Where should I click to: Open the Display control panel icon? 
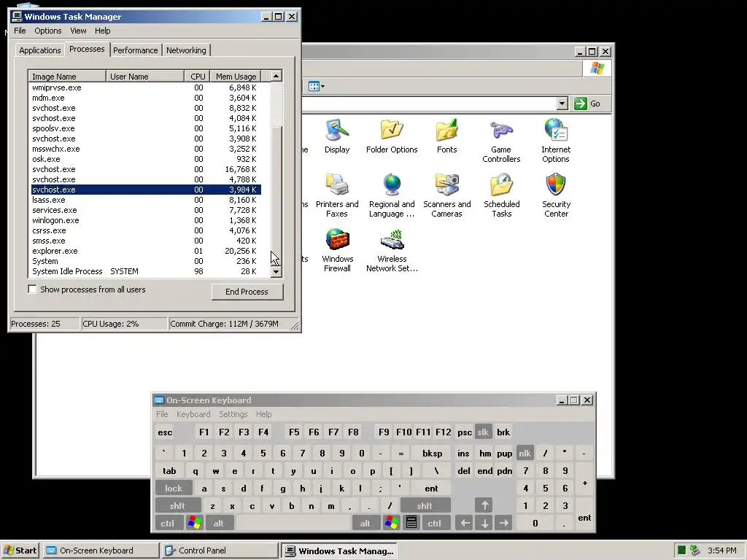coord(337,136)
